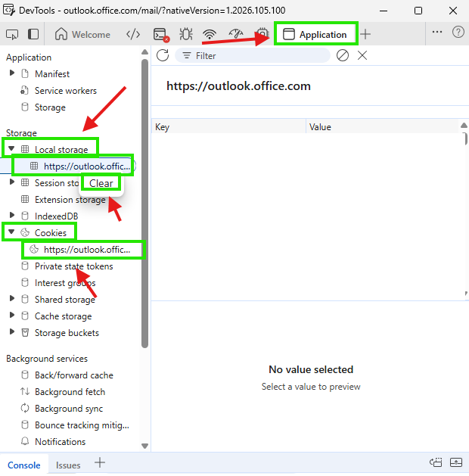Click the sidebar scrollbar thumb
469x476 pixels.
[x=145, y=204]
